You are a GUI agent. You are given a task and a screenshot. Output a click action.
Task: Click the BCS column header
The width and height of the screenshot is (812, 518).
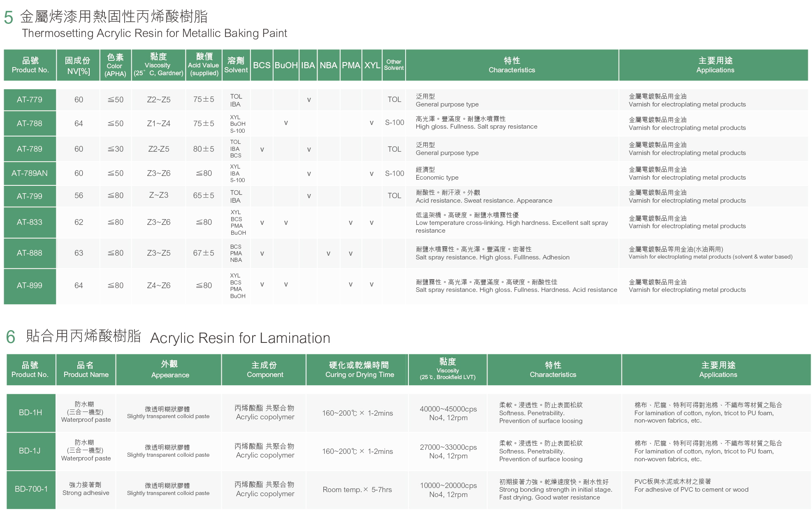[x=262, y=65]
